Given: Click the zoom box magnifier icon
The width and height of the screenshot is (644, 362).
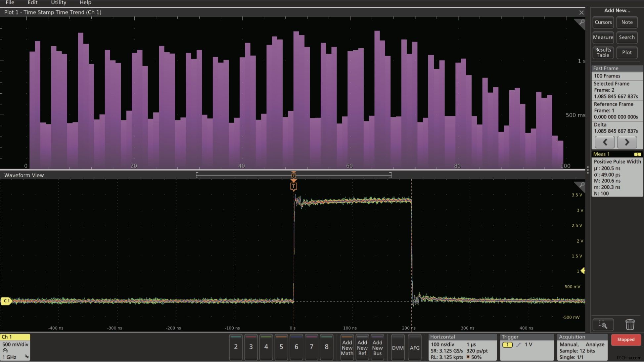Looking at the screenshot, I should 603,325.
